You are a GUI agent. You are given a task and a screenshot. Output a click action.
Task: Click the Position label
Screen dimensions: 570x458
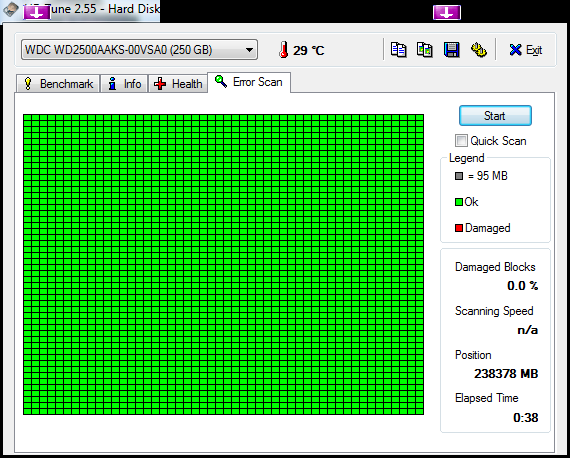coord(473,355)
